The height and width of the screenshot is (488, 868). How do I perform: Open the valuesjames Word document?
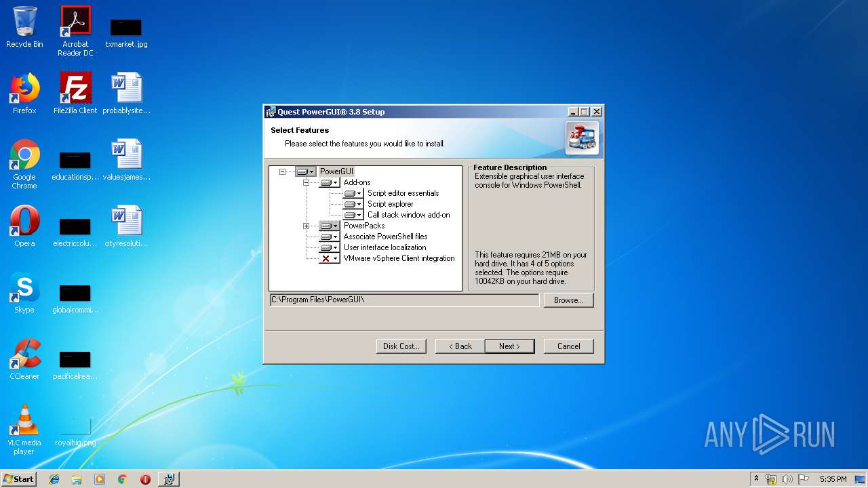(x=126, y=160)
